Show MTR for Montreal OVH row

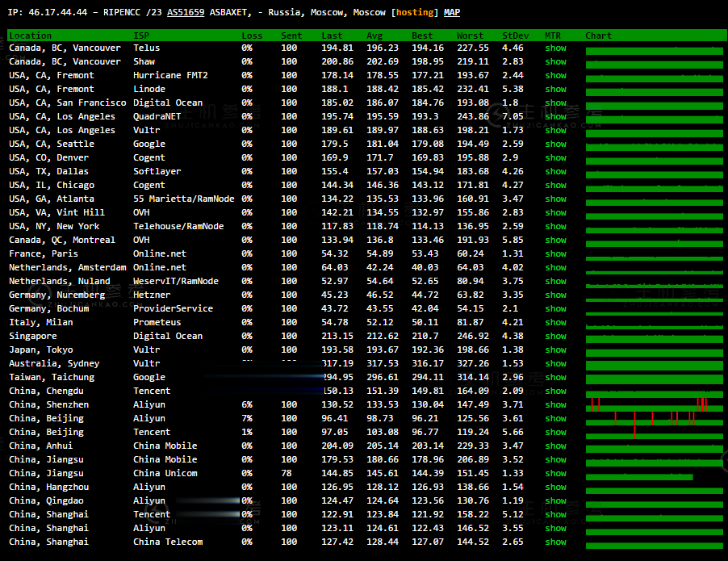(556, 240)
